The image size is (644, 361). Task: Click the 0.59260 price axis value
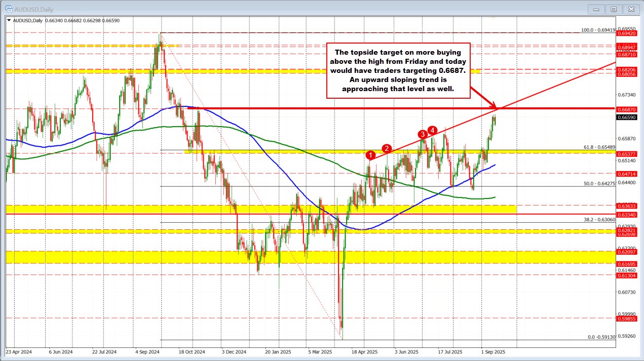[x=626, y=336]
